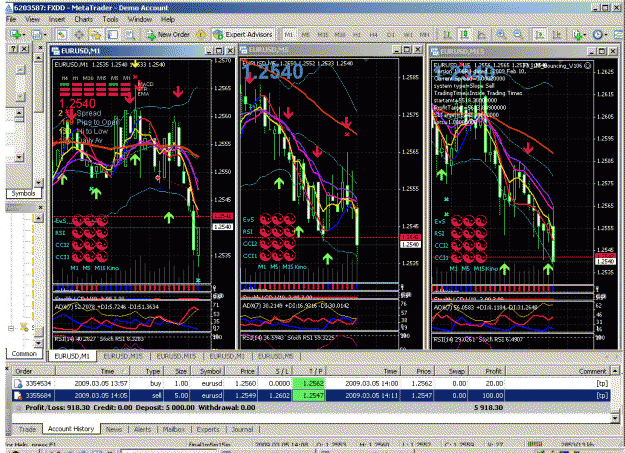
Task: Click the New Order button
Action: click(169, 35)
